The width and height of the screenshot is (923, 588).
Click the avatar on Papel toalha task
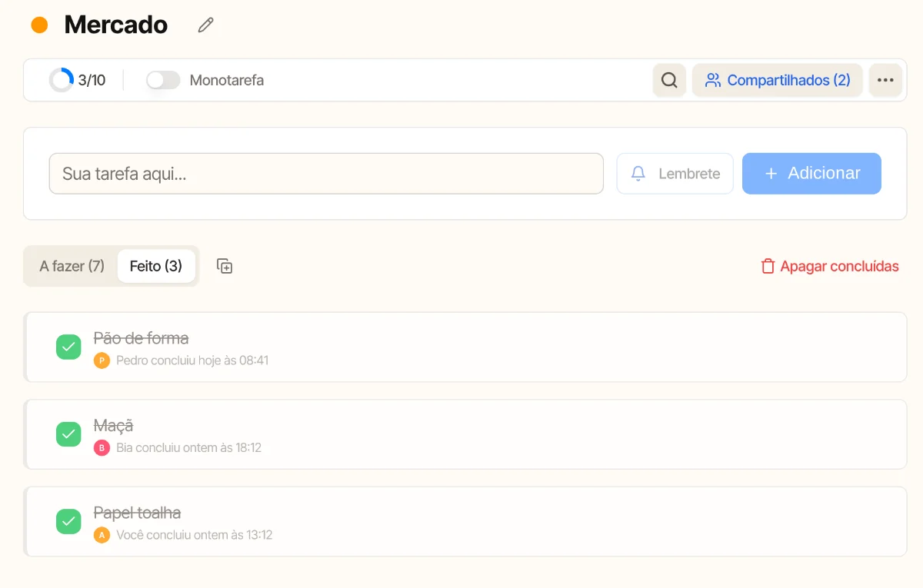[x=102, y=535]
